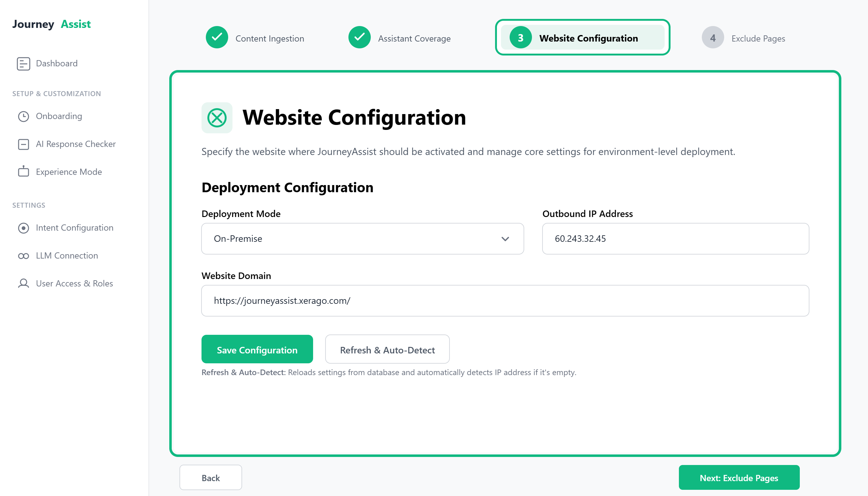Screen dimensions: 868x496
Task: Click Next: Exclude Pages button
Action: pyautogui.click(x=739, y=478)
